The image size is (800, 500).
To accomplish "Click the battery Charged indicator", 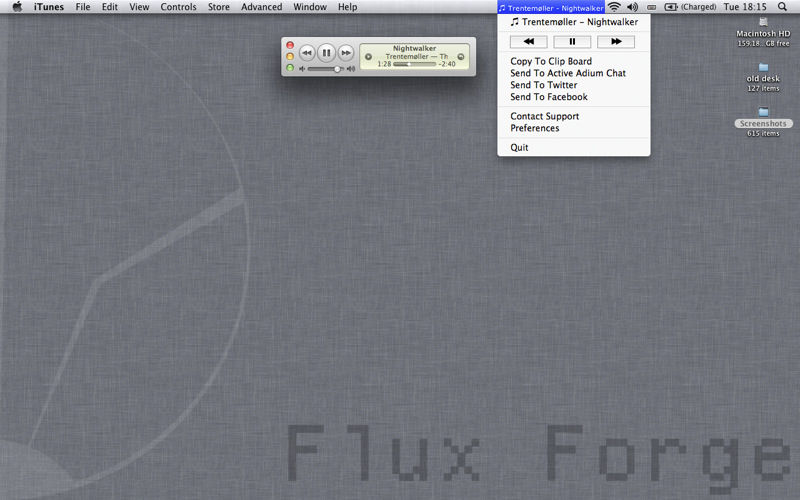I will click(x=690, y=7).
